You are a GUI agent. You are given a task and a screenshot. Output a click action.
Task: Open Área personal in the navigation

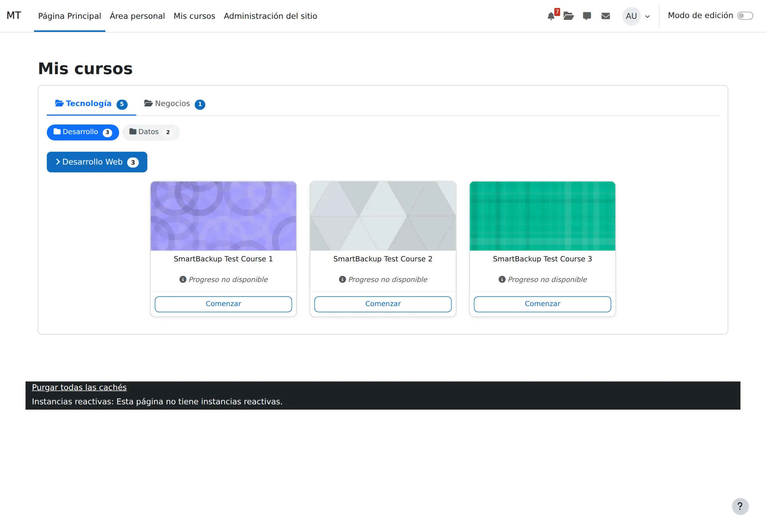point(137,16)
